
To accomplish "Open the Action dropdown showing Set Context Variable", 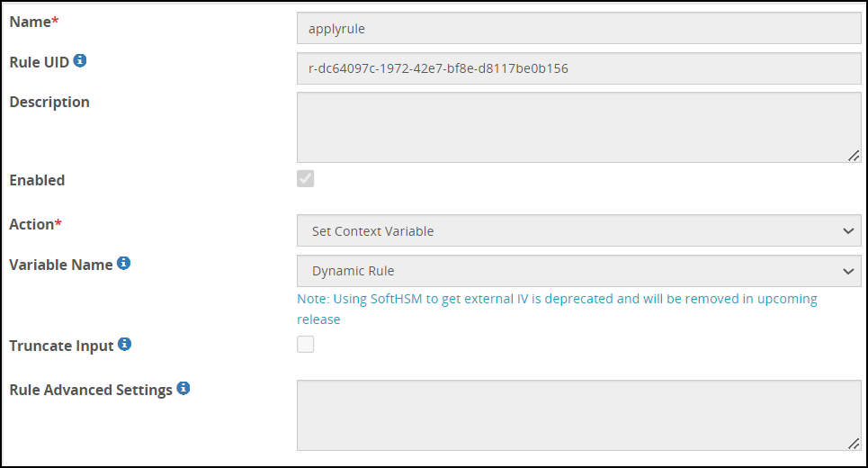I will pos(578,231).
